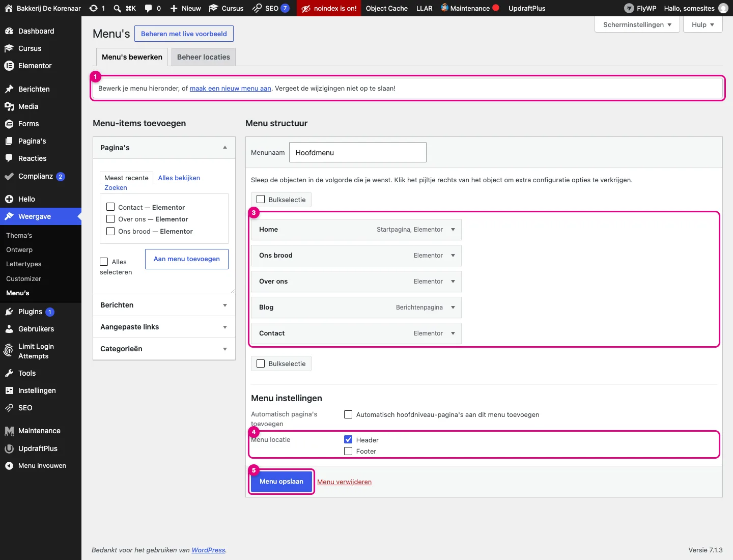The image size is (733, 560).
Task: Click the Tools wrench icon in the sidebar
Action: coord(9,373)
